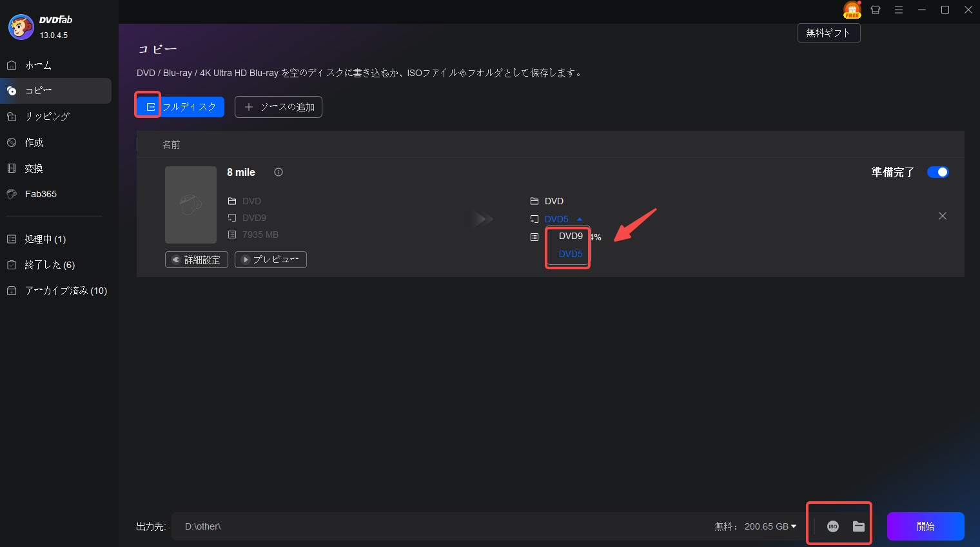Choose DVD5 in the output size list
This screenshot has width=980, height=547.
(x=570, y=254)
